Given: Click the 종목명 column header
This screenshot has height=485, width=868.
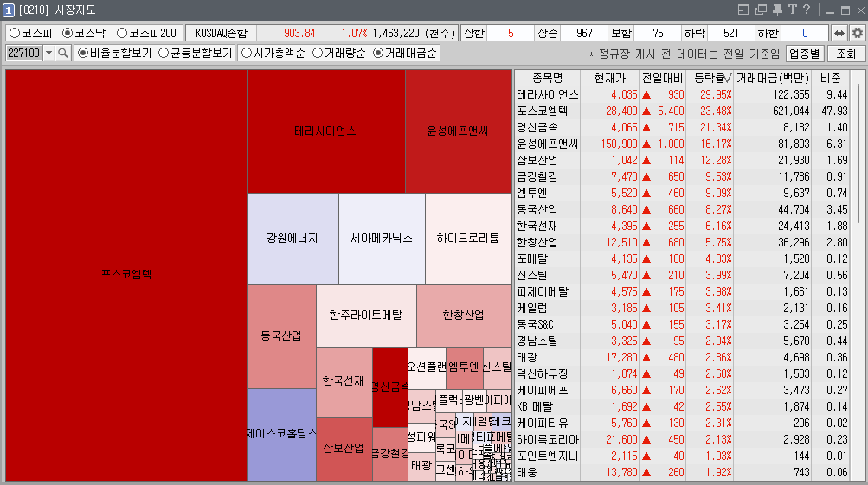Looking at the screenshot, I should 548,79.
